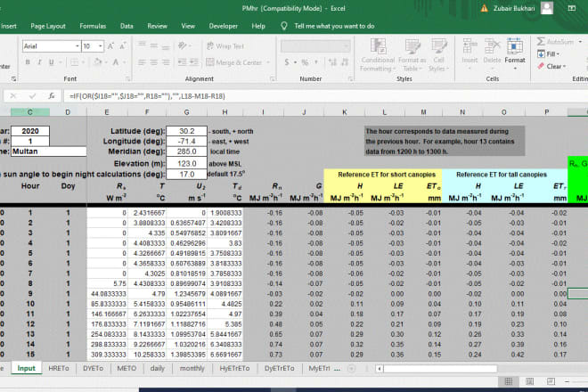
Task: Click the text orientation icon
Action: [x=183, y=45]
